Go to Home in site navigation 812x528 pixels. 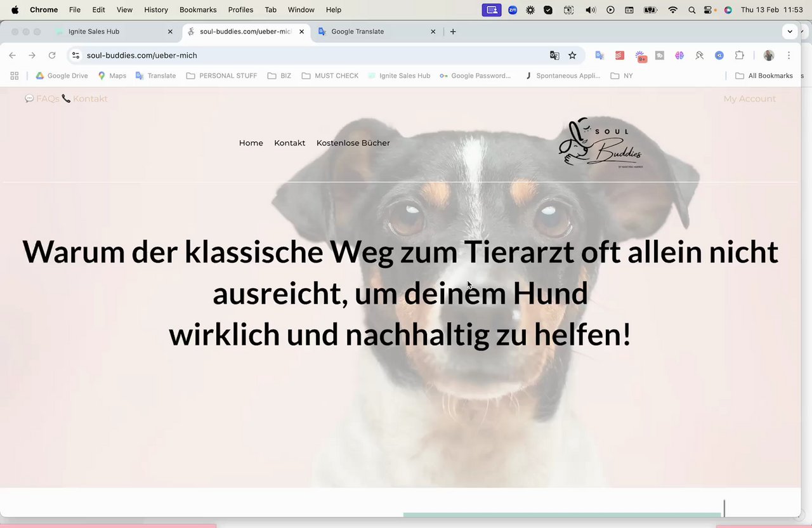[251, 143]
